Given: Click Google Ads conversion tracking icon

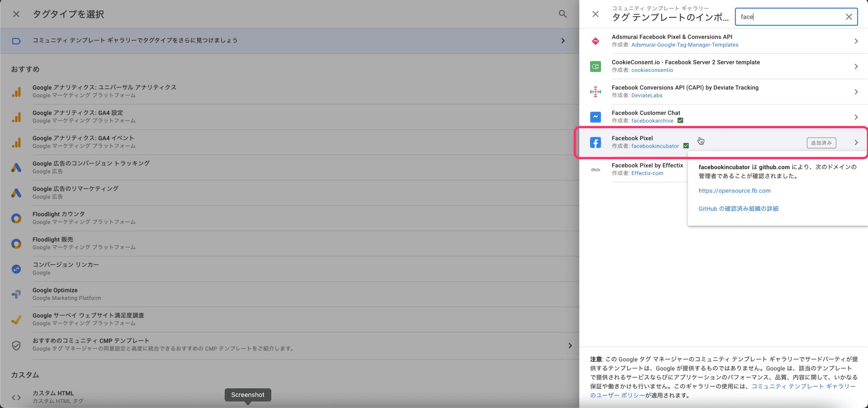Looking at the screenshot, I should pyautogui.click(x=16, y=168).
